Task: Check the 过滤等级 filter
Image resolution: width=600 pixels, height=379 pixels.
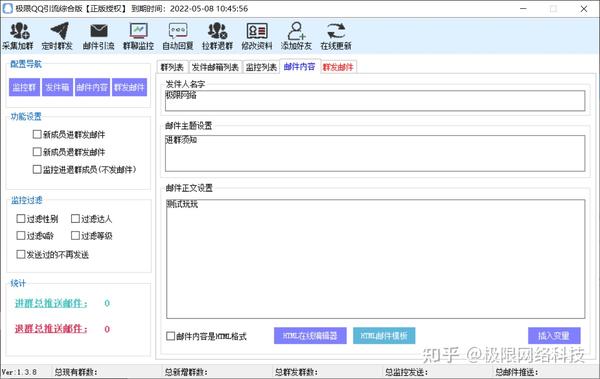Action: 75,235
